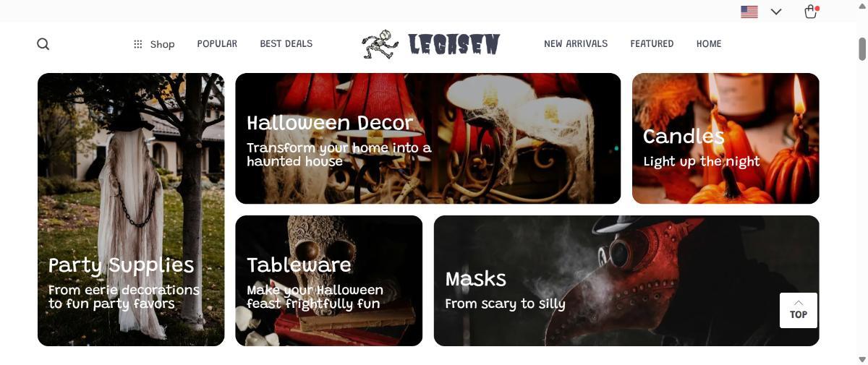
Task: Open the FEATURED nav link
Action: coord(652,44)
